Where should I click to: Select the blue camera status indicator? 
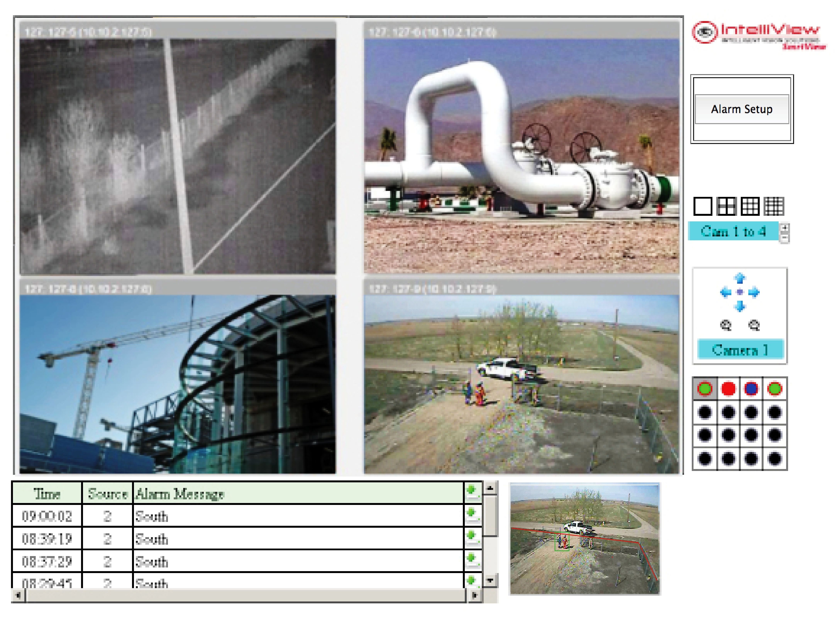[751, 389]
